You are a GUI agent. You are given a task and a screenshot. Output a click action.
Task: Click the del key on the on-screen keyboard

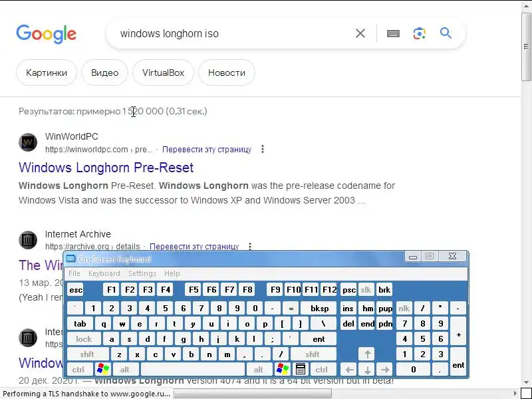click(348, 323)
